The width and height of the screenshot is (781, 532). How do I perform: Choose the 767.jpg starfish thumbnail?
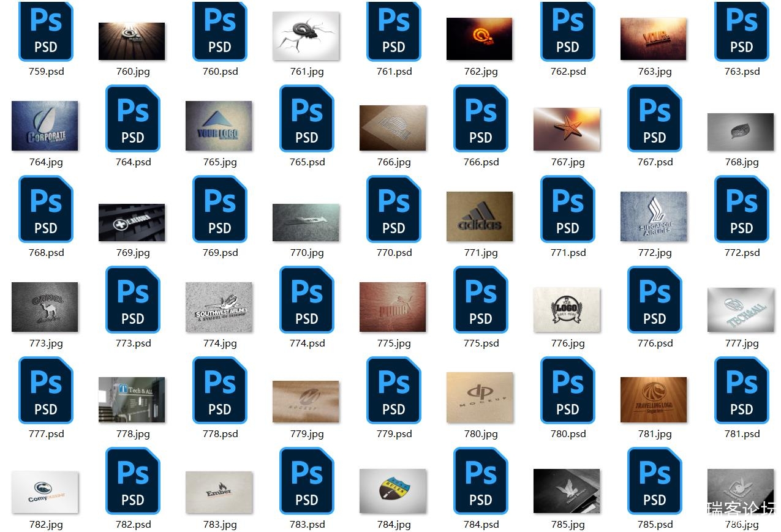pos(567,129)
